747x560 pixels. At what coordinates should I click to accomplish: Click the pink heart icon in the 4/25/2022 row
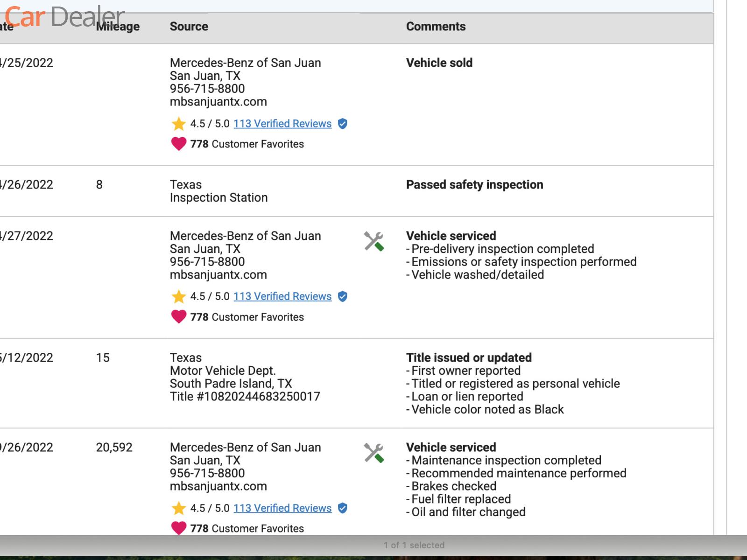pos(178,144)
